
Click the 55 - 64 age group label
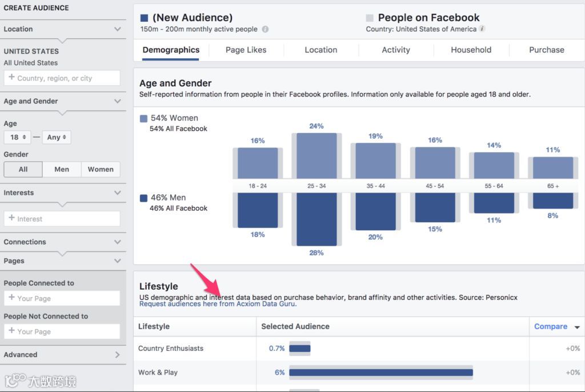(x=494, y=186)
